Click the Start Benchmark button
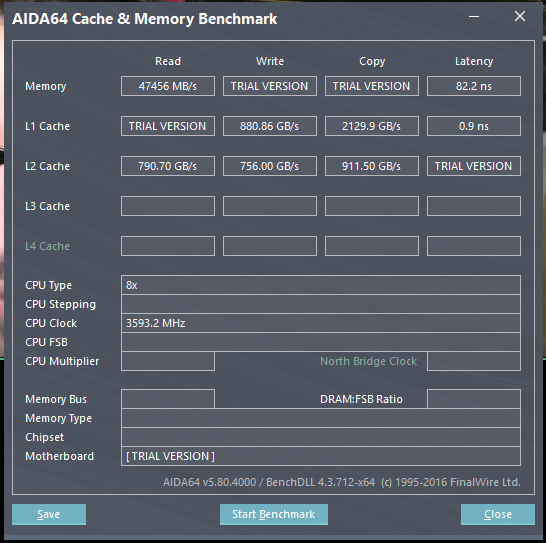The width and height of the screenshot is (546, 543). tap(274, 514)
